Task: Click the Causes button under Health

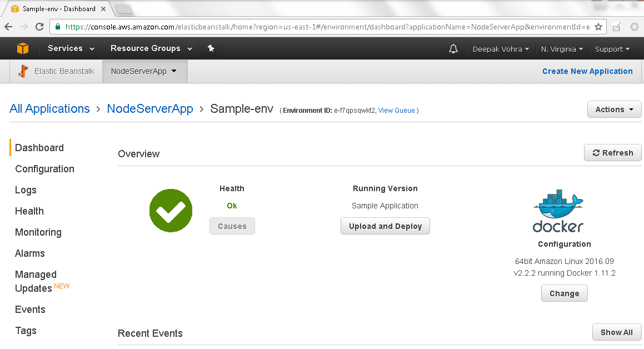Action: (232, 226)
